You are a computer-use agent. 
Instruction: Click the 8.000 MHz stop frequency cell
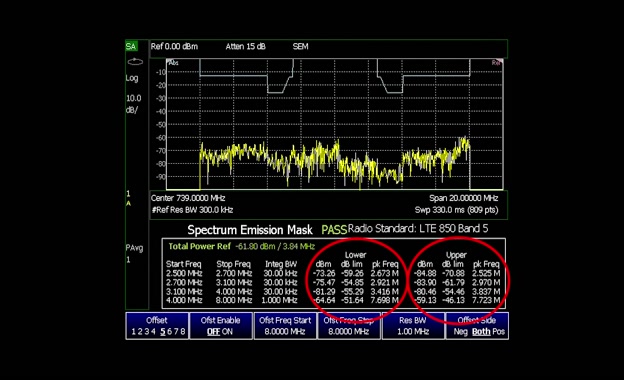click(x=234, y=300)
